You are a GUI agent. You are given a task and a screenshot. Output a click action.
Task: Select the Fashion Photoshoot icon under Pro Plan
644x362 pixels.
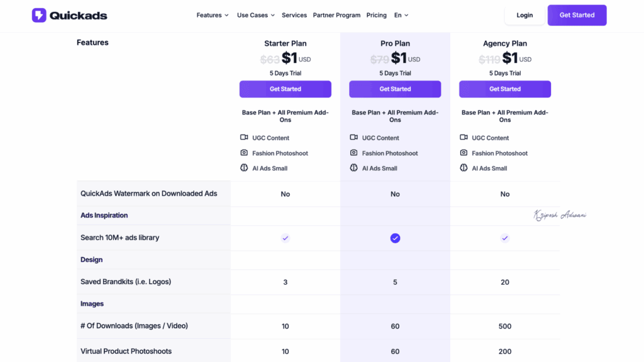coord(354,153)
